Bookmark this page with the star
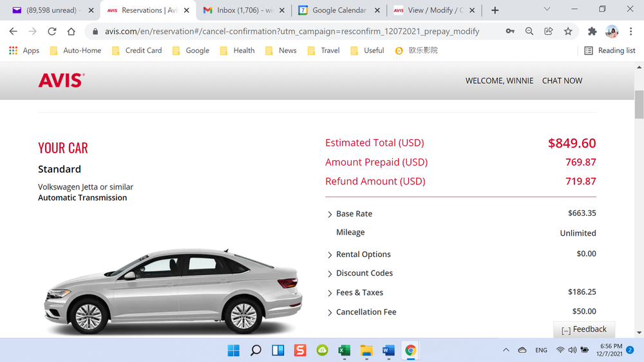Image resolution: width=644 pixels, height=362 pixels. [568, 31]
